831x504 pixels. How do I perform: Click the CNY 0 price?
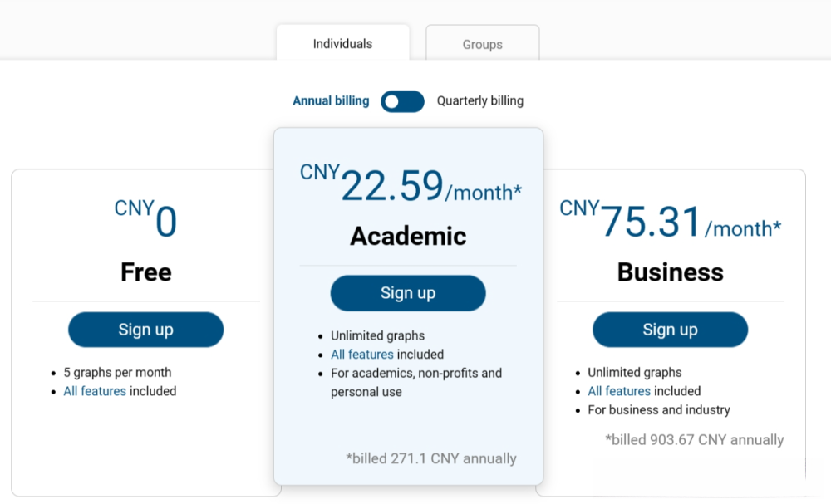coord(146,221)
